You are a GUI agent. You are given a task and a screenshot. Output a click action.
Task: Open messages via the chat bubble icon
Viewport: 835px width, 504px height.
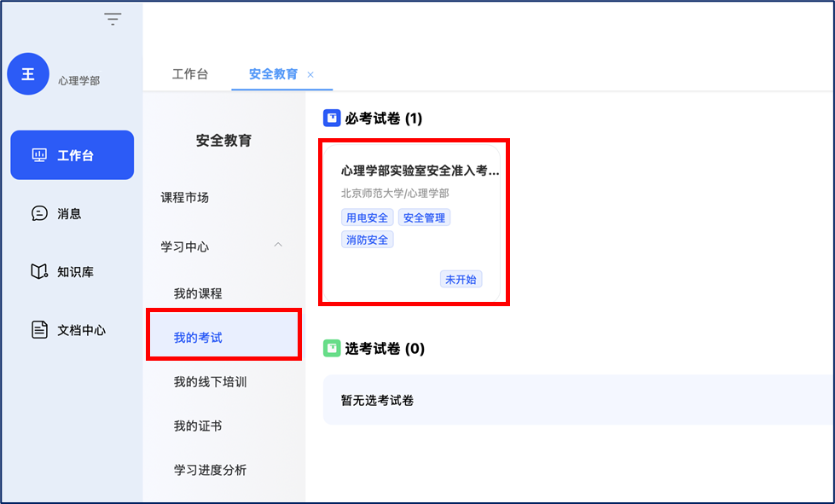coord(39,213)
